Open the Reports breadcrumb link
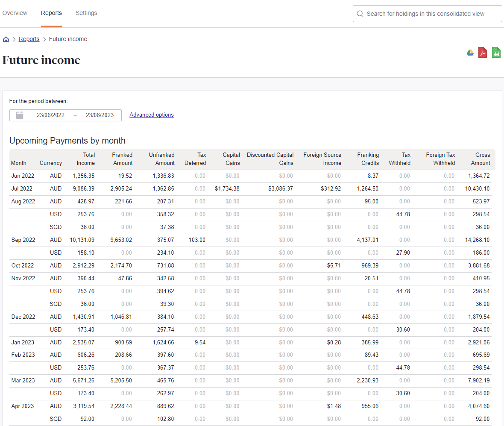Screen dimensions: 504x426 click(x=29, y=39)
